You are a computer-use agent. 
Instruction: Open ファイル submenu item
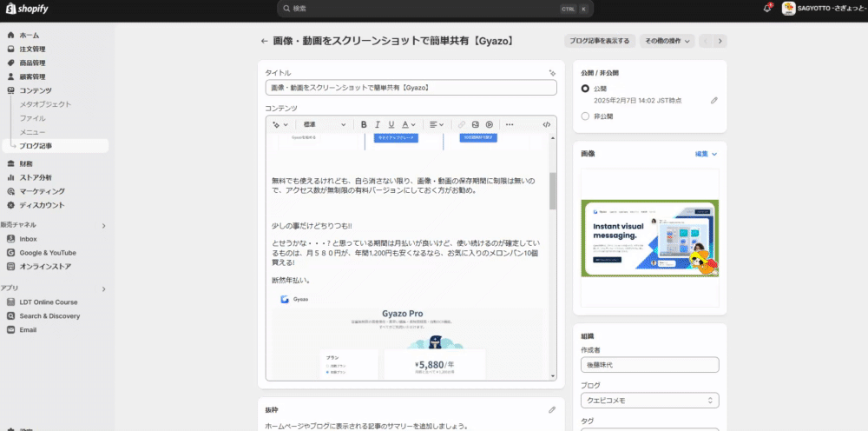33,118
